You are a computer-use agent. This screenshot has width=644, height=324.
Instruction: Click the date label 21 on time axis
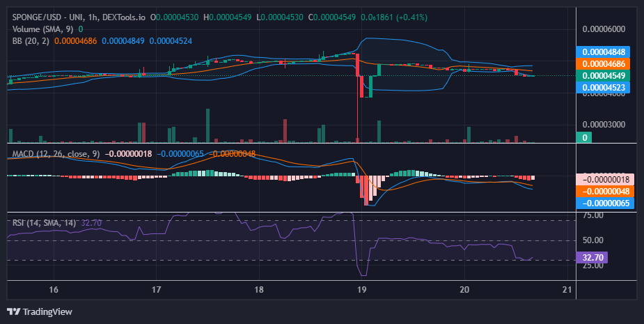(x=567, y=289)
